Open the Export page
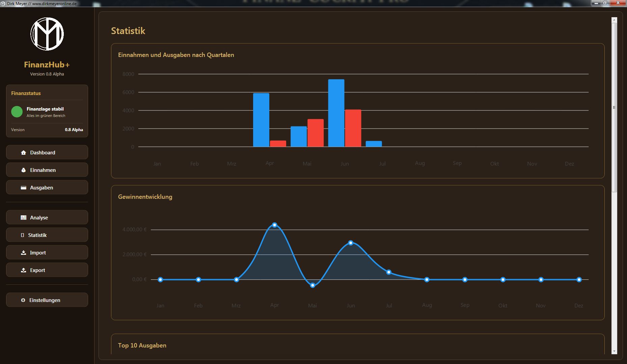The height and width of the screenshot is (364, 627). [x=47, y=270]
